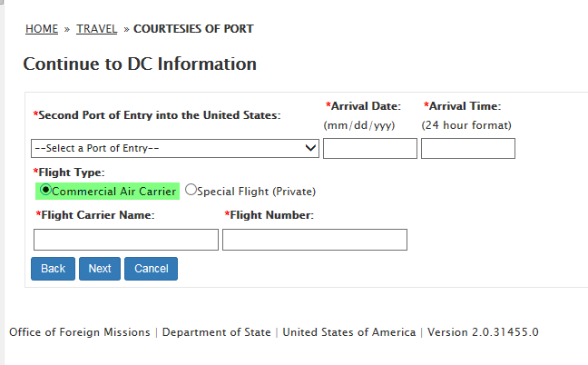The width and height of the screenshot is (588, 365).
Task: Focus the Arrival Date input field
Action: pos(370,148)
